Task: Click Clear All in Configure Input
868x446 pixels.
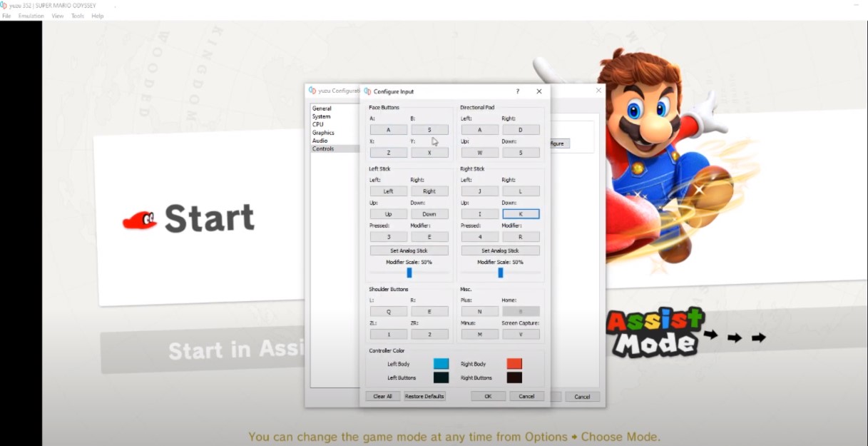Action: click(x=383, y=396)
